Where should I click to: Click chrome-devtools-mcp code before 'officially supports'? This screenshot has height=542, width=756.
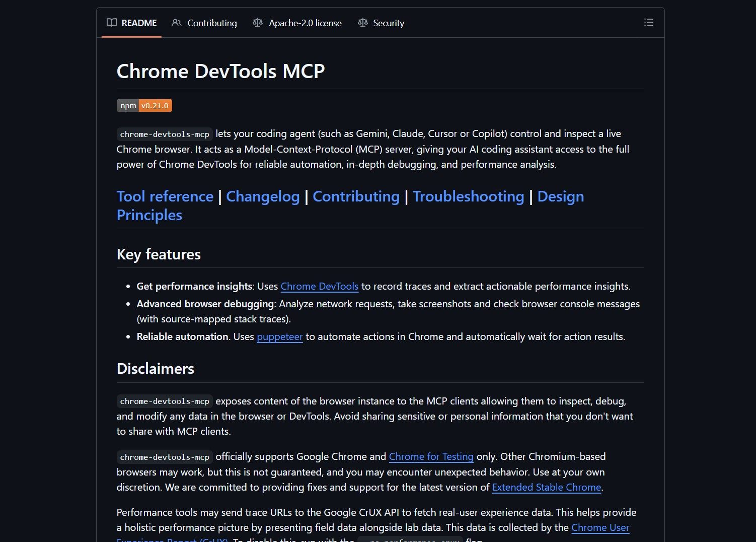[165, 457]
